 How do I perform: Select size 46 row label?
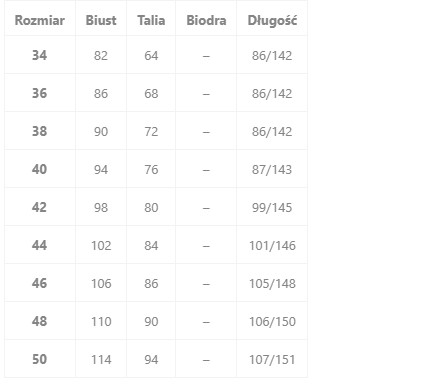[x=39, y=283]
